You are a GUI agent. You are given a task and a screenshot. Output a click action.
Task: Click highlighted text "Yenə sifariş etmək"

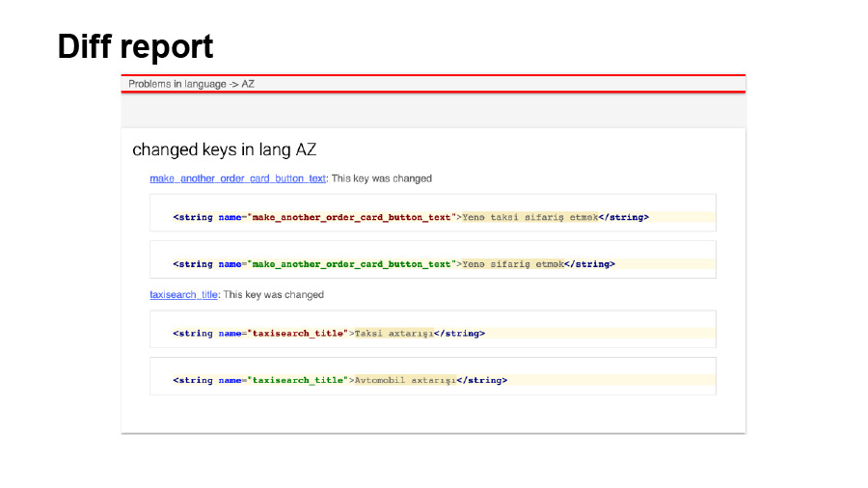click(x=512, y=263)
